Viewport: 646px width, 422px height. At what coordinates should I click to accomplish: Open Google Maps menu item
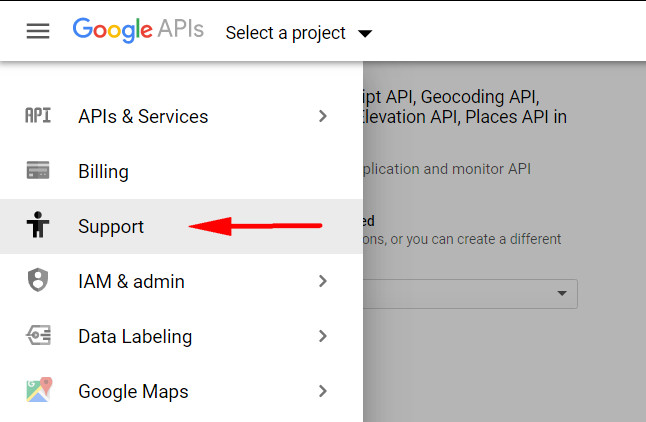tap(181, 392)
